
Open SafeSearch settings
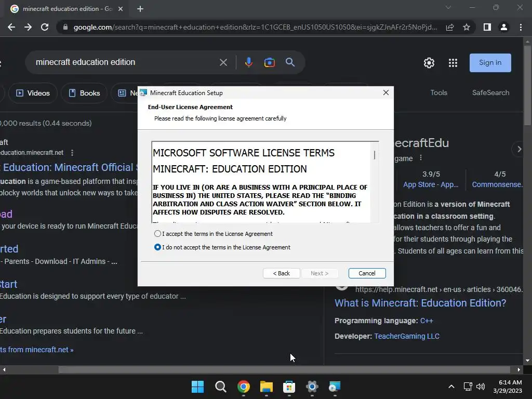(x=490, y=92)
